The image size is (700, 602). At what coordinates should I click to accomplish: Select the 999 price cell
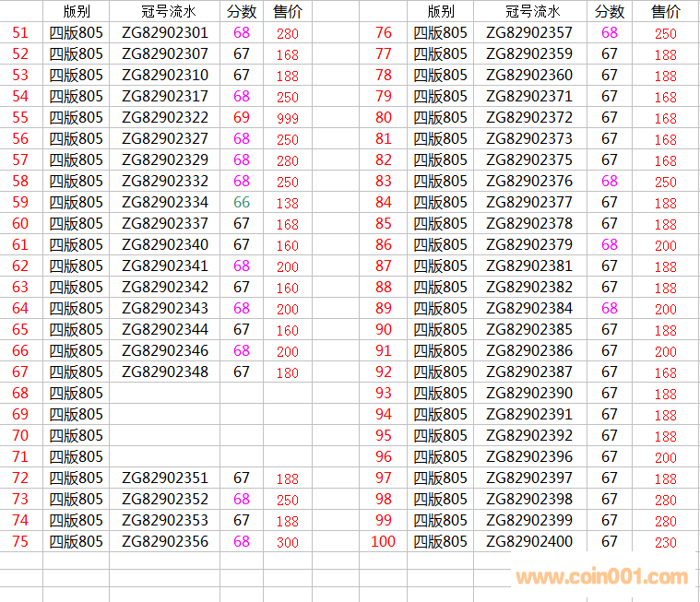288,118
